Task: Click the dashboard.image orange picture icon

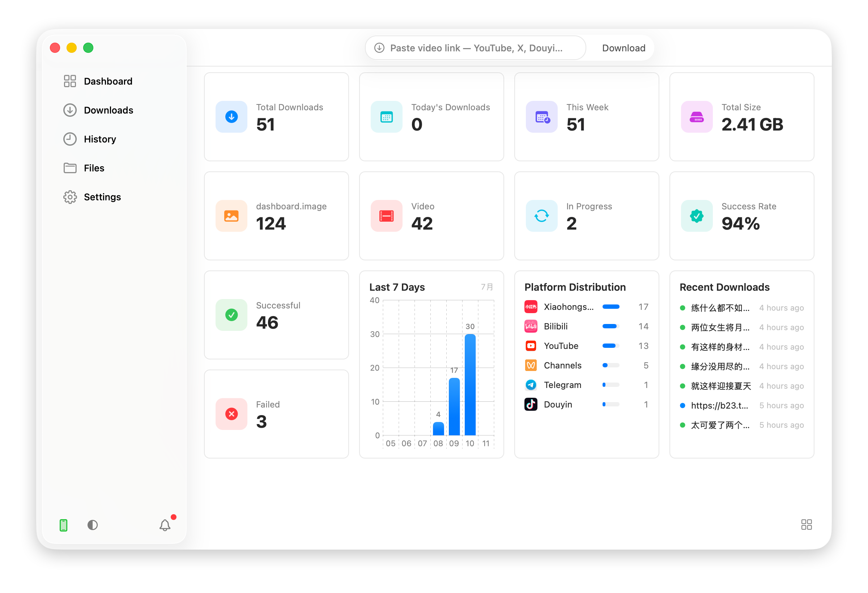Action: [231, 216]
